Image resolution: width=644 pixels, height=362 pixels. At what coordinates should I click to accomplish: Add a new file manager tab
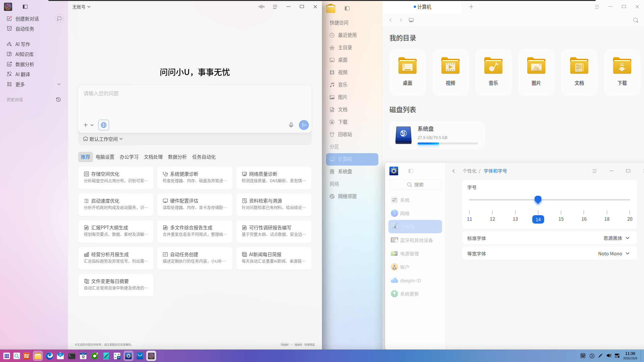coord(471,7)
